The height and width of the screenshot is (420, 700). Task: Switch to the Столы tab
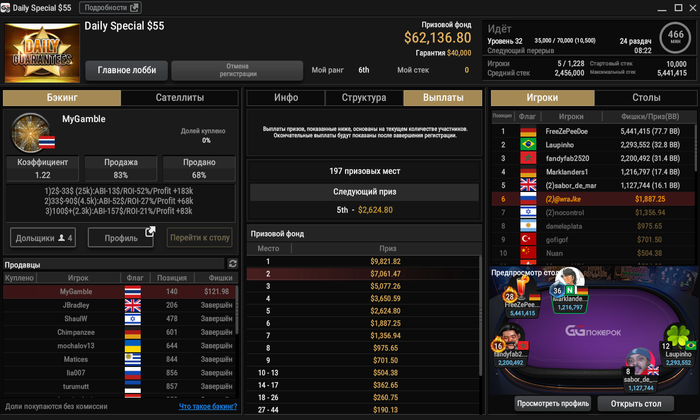tap(646, 98)
